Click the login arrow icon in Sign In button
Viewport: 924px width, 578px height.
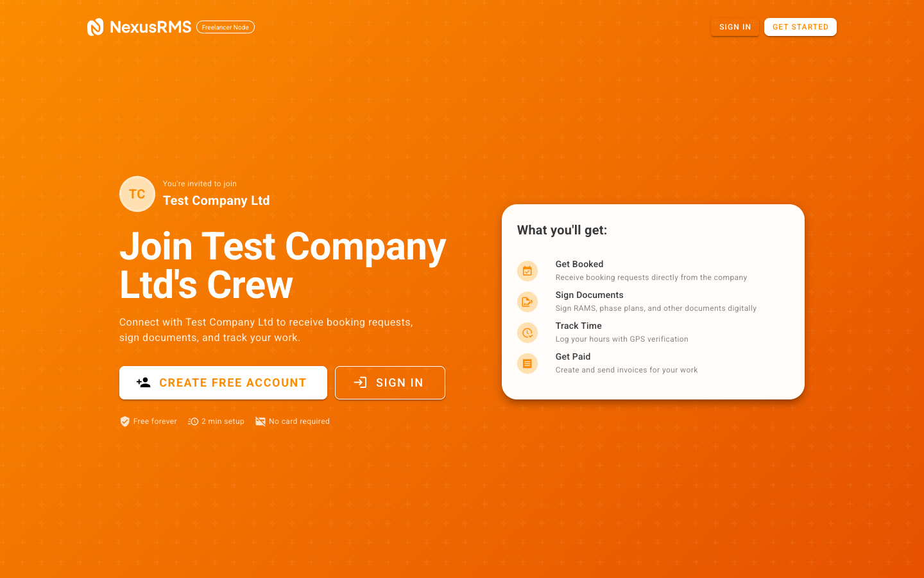pos(361,383)
